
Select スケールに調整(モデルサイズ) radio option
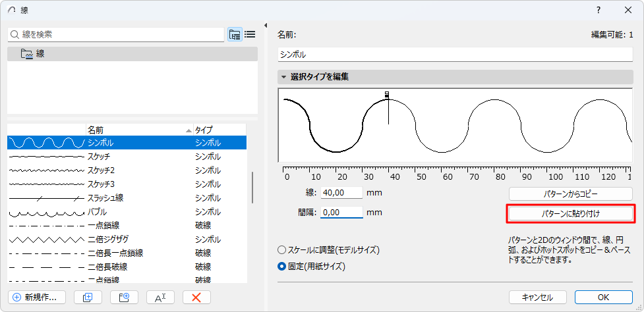coord(328,249)
